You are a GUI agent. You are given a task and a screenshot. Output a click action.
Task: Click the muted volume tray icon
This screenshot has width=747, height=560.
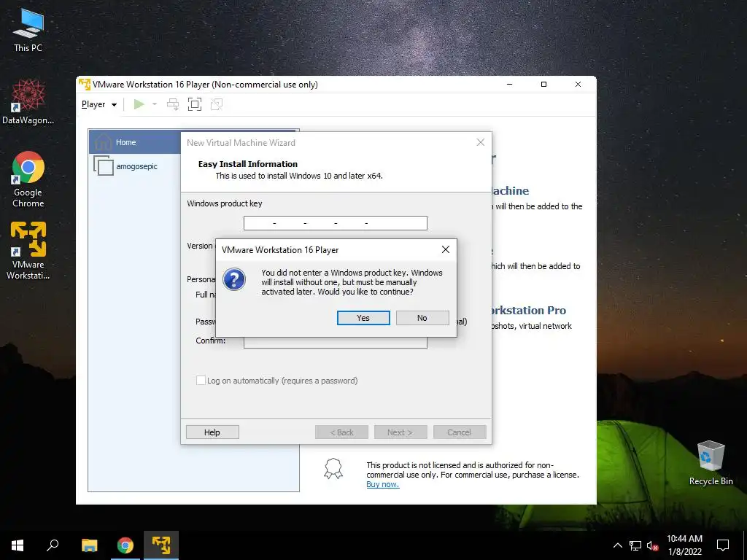[652, 545]
